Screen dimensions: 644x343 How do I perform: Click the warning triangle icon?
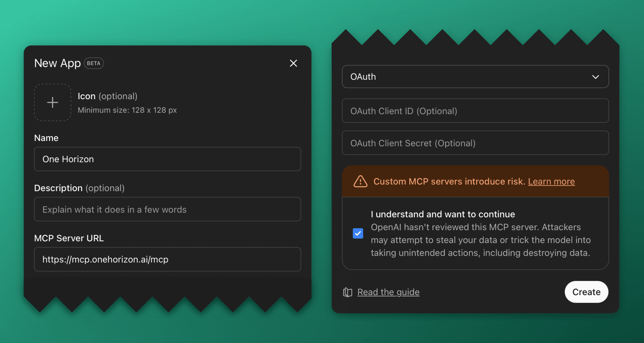(360, 181)
